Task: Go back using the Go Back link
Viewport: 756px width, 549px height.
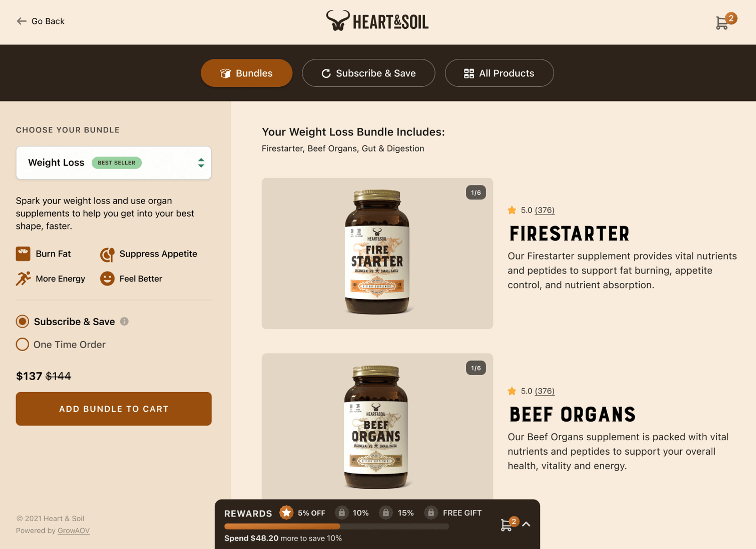Action: point(41,21)
